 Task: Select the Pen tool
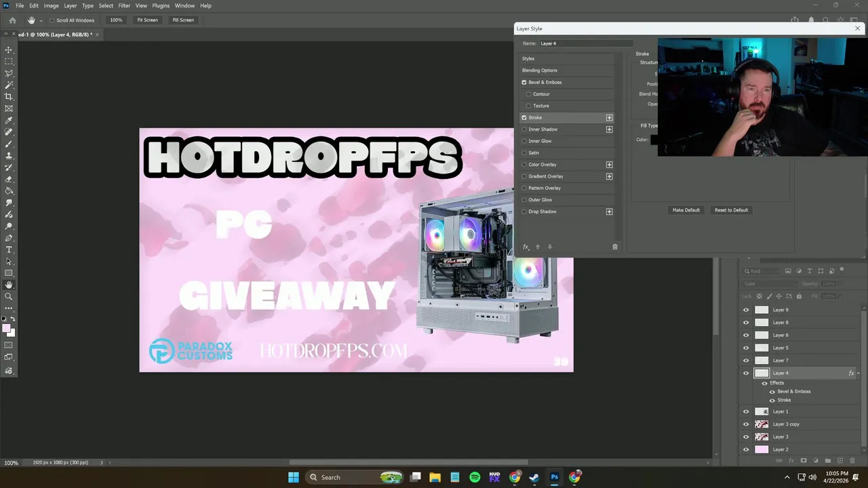point(9,238)
